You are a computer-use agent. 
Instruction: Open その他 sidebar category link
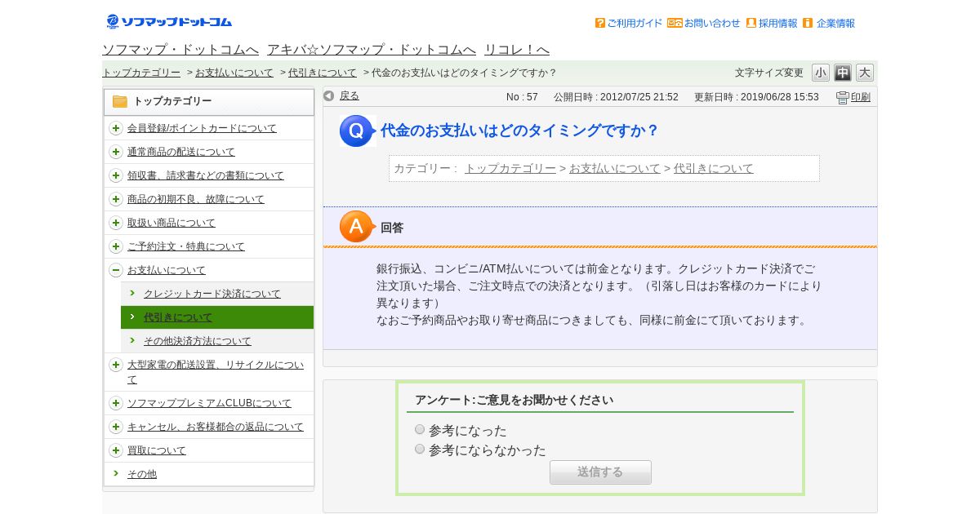pos(142,474)
